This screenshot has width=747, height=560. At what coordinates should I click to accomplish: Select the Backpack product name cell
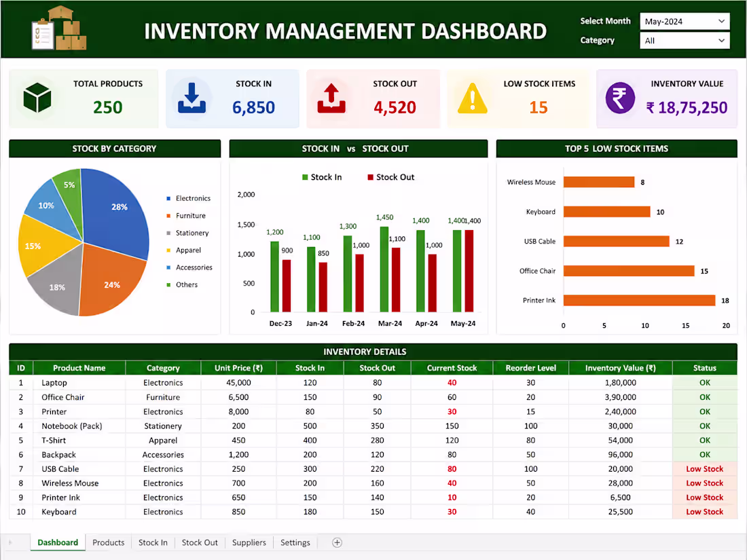79,454
